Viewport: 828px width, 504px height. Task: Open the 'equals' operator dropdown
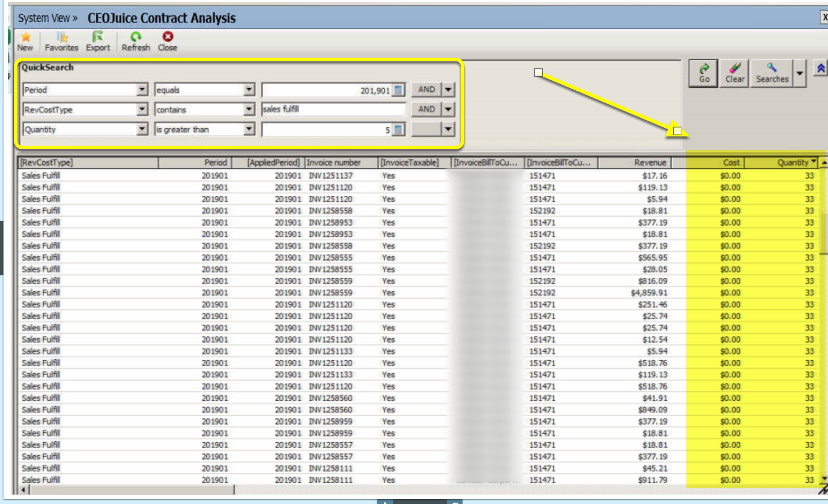249,90
